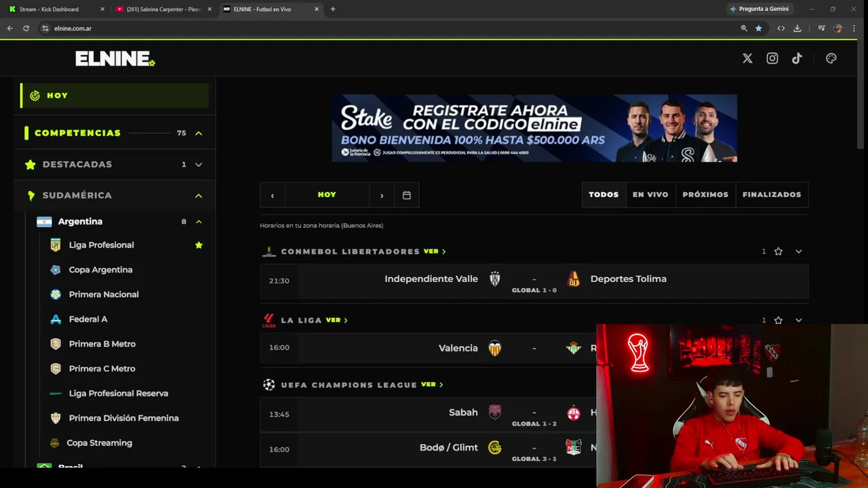Go back to the previous browser page
Screen dimensions: 868x488
[9, 28]
